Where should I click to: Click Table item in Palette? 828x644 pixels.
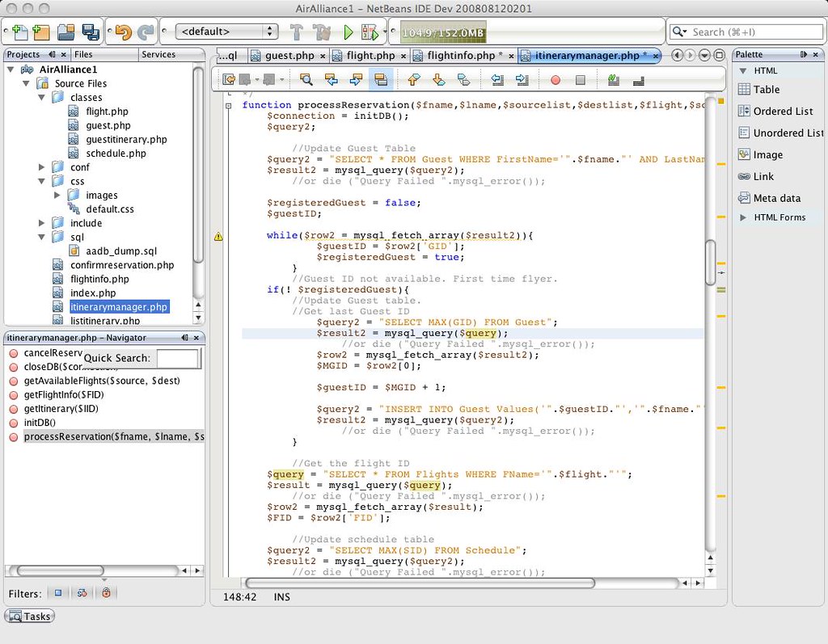click(767, 90)
